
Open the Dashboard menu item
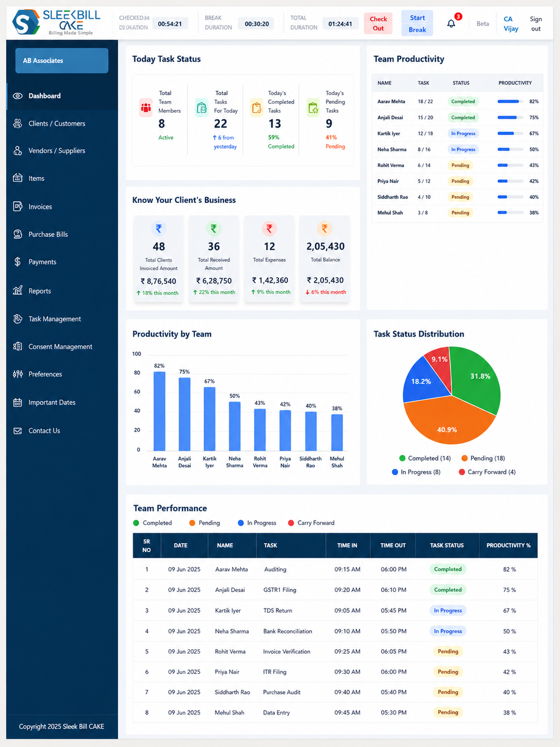[x=62, y=96]
